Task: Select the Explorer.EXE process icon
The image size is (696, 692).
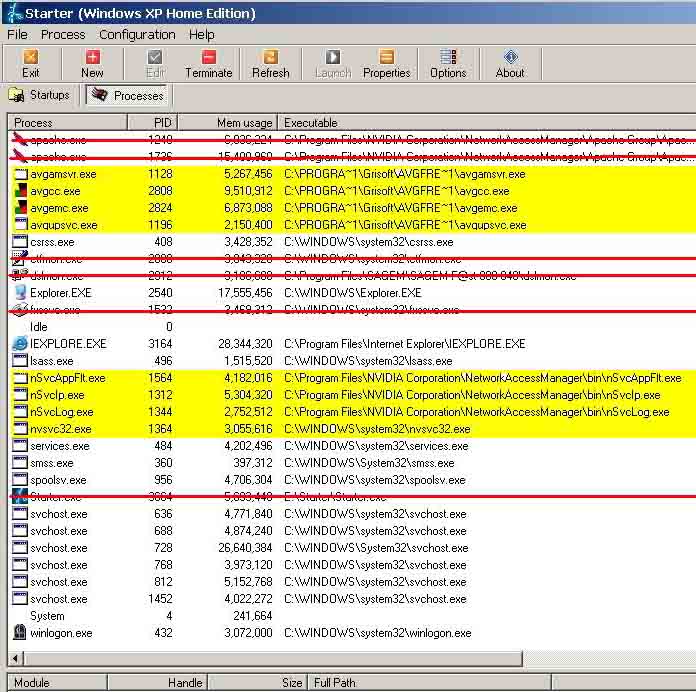Action: [20, 293]
